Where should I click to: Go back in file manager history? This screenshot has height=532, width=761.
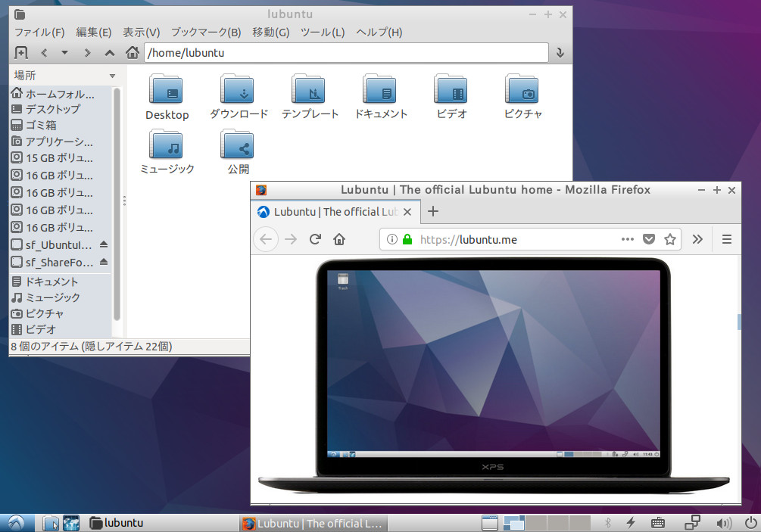[44, 53]
